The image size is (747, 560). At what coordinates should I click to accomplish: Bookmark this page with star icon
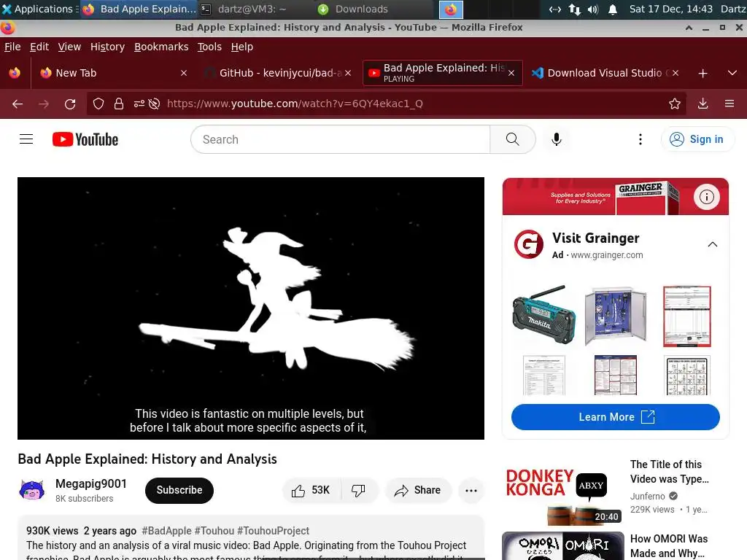[675, 104]
